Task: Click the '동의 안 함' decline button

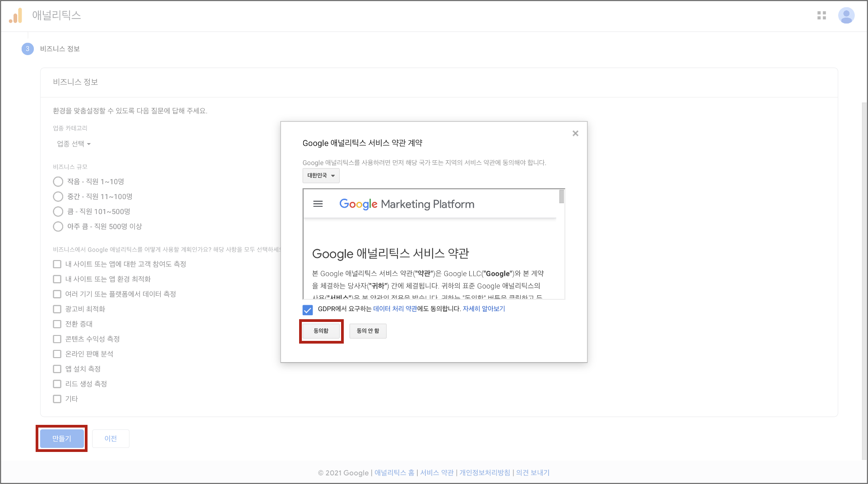Action: pyautogui.click(x=368, y=331)
